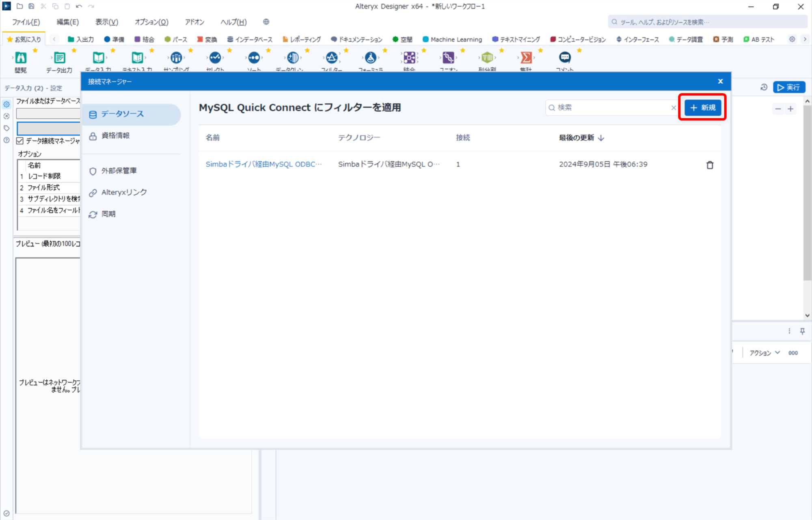Image resolution: width=812 pixels, height=520 pixels.
Task: Sort by 最後の更新 column arrow
Action: click(601, 138)
